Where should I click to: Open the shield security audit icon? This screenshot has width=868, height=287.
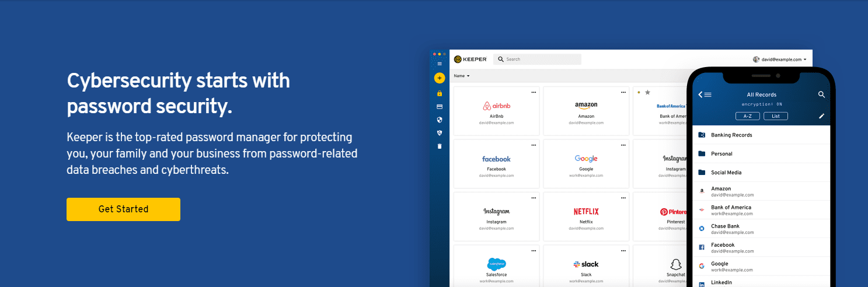click(x=440, y=120)
